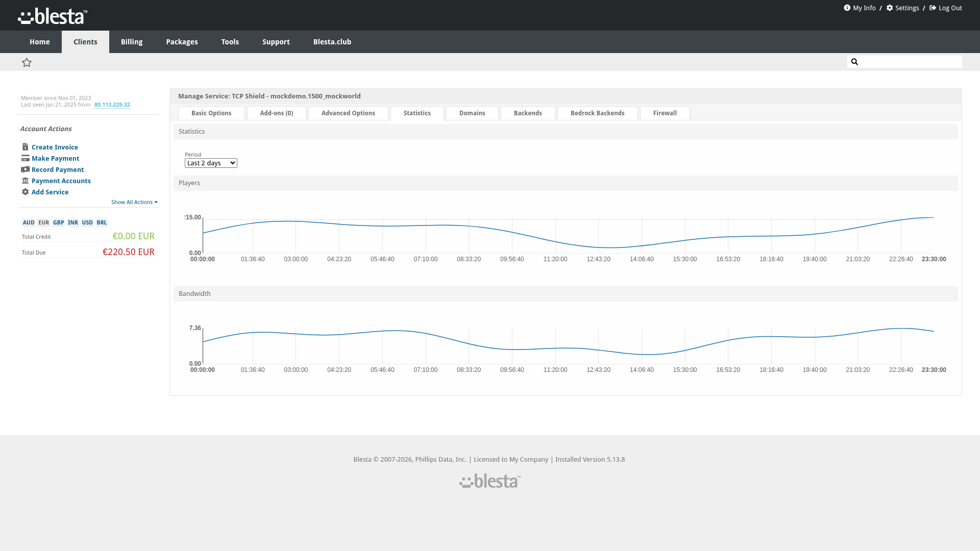Switch to Firewall tab
The height and width of the screenshot is (551, 980).
(665, 113)
